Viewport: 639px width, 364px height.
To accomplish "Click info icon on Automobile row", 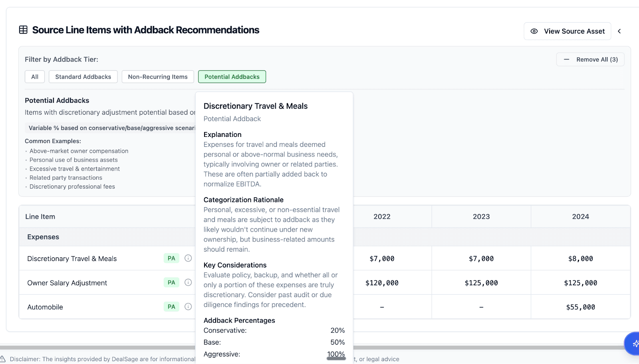I will (188, 307).
